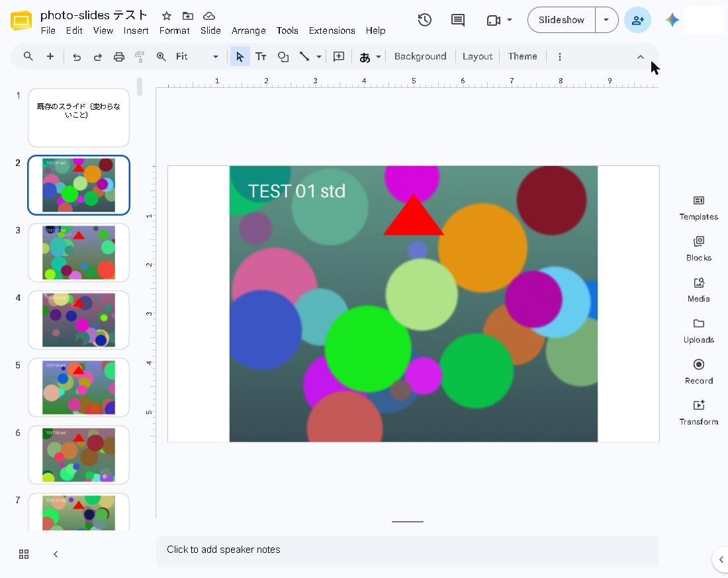Click the Japanese input tools icon

(365, 57)
